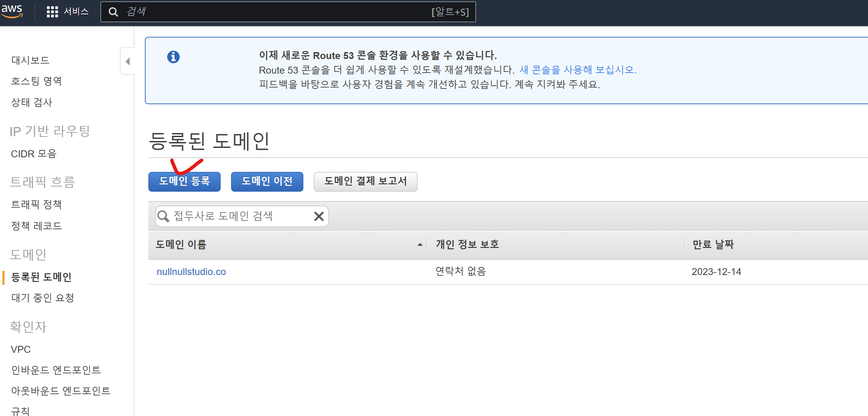868x416 pixels.
Task: Collapse the left sidebar with arrow icon
Action: click(x=128, y=61)
